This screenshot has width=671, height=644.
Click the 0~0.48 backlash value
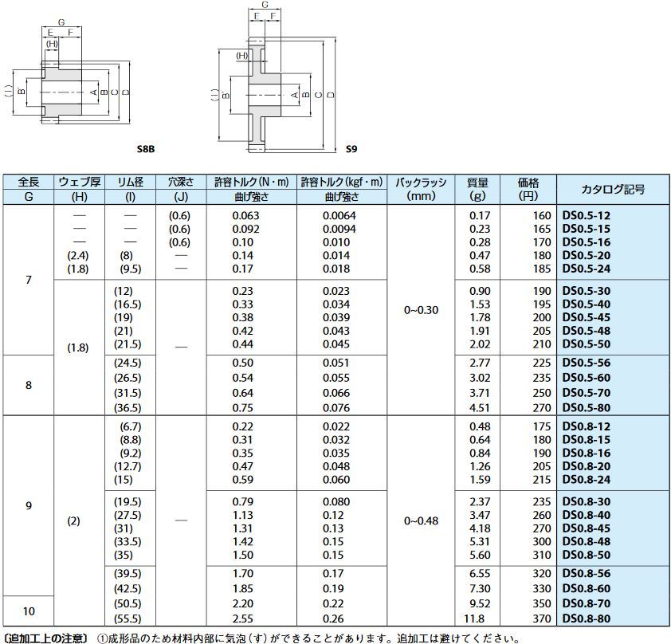(421, 520)
